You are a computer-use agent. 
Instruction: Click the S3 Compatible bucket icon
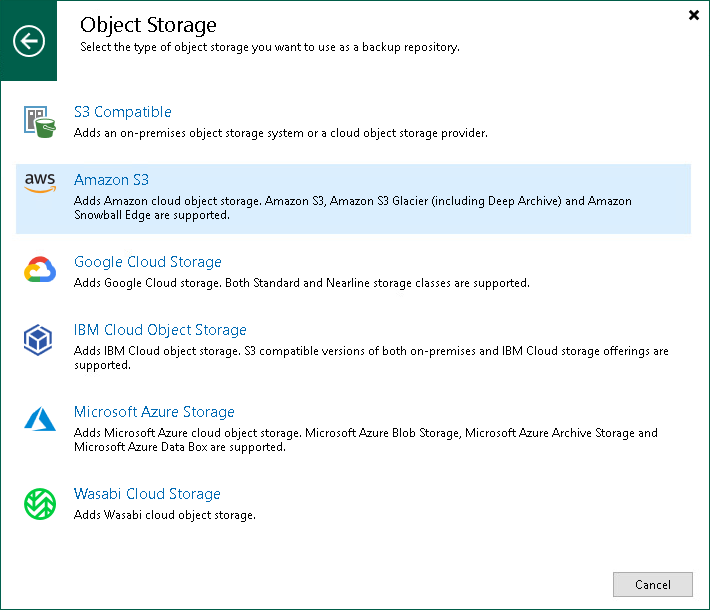[40, 122]
